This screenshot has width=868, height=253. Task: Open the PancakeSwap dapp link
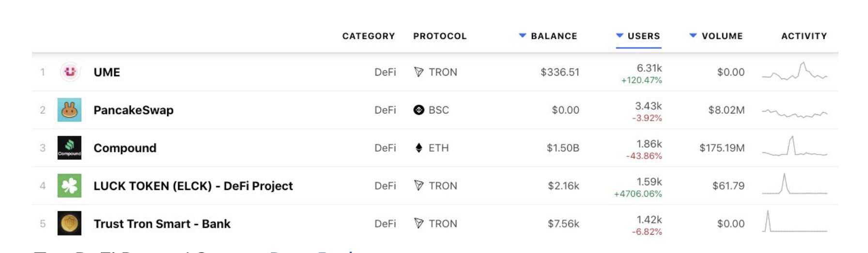(134, 110)
